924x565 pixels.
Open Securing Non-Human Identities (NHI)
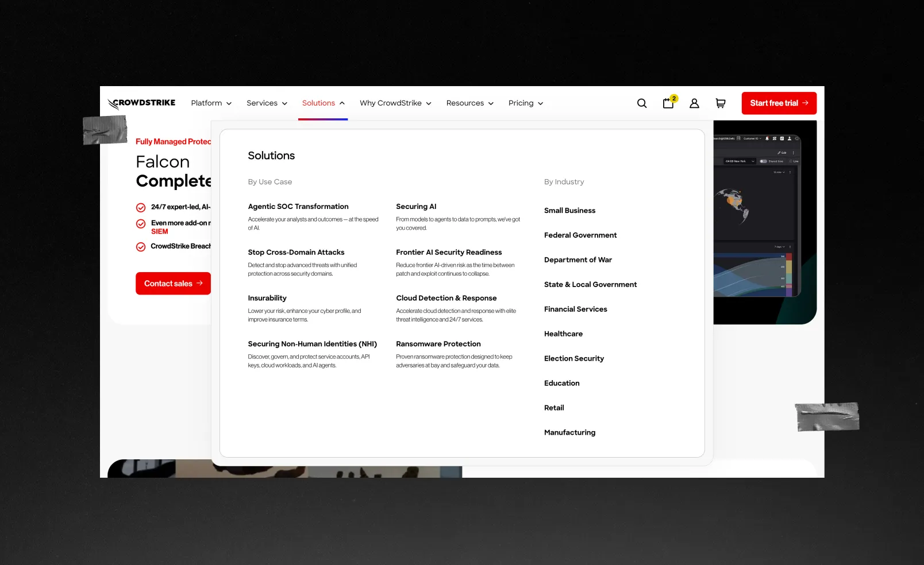(313, 345)
